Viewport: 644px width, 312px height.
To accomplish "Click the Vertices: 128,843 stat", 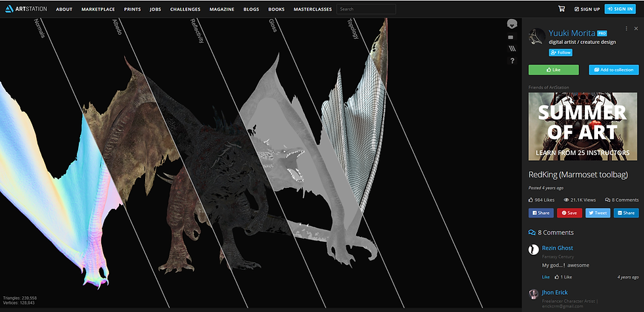I will (18, 303).
